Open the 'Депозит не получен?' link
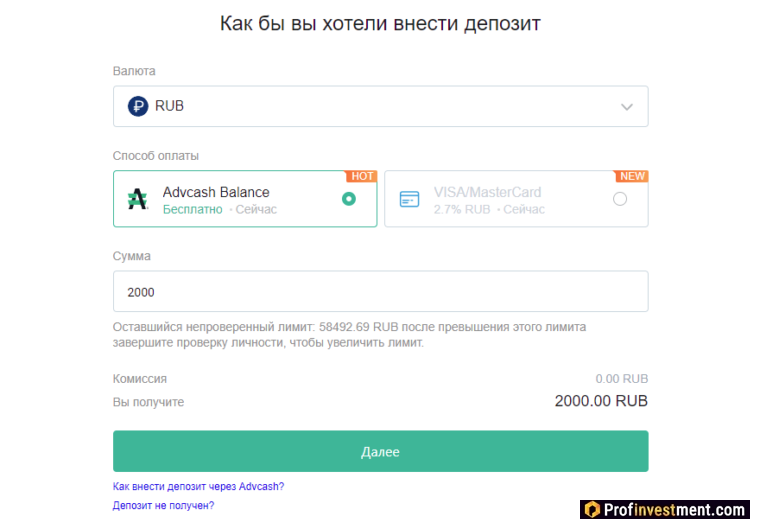 click(163, 505)
